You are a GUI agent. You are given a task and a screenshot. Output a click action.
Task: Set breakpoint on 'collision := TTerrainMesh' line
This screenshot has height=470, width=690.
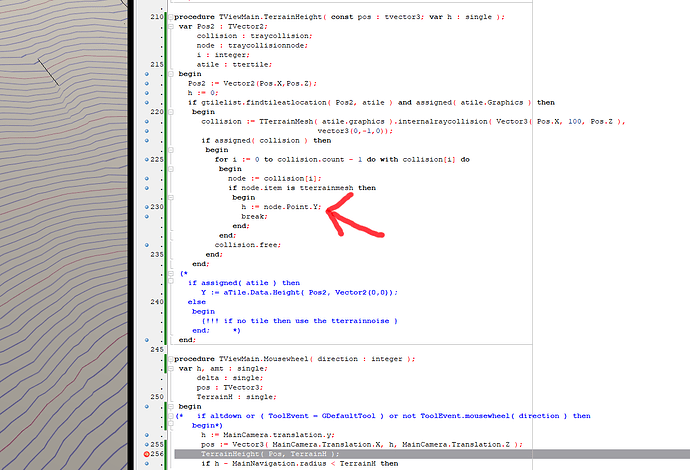tap(147, 121)
